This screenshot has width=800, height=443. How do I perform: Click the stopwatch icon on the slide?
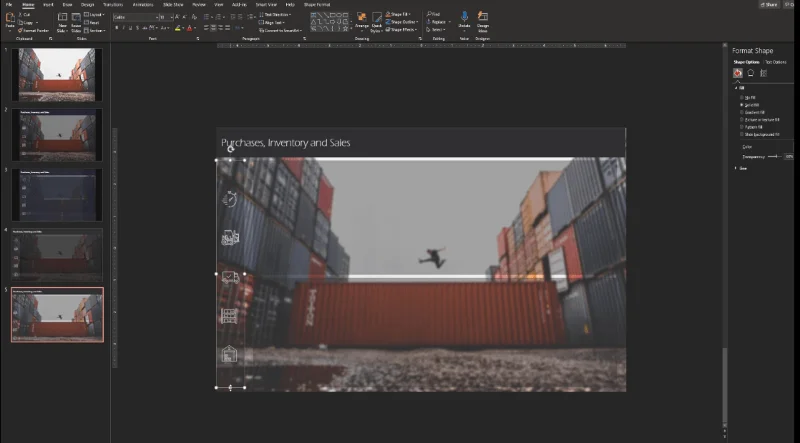coord(230,199)
